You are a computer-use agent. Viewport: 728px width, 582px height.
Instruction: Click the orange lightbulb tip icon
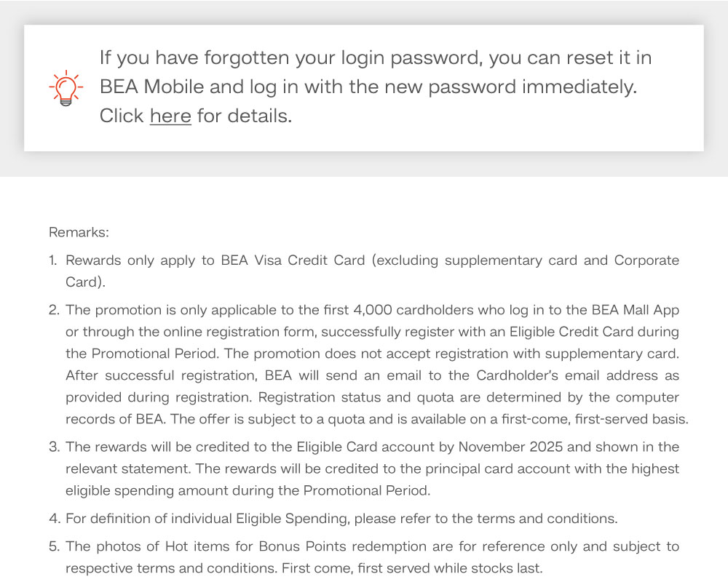(x=66, y=88)
